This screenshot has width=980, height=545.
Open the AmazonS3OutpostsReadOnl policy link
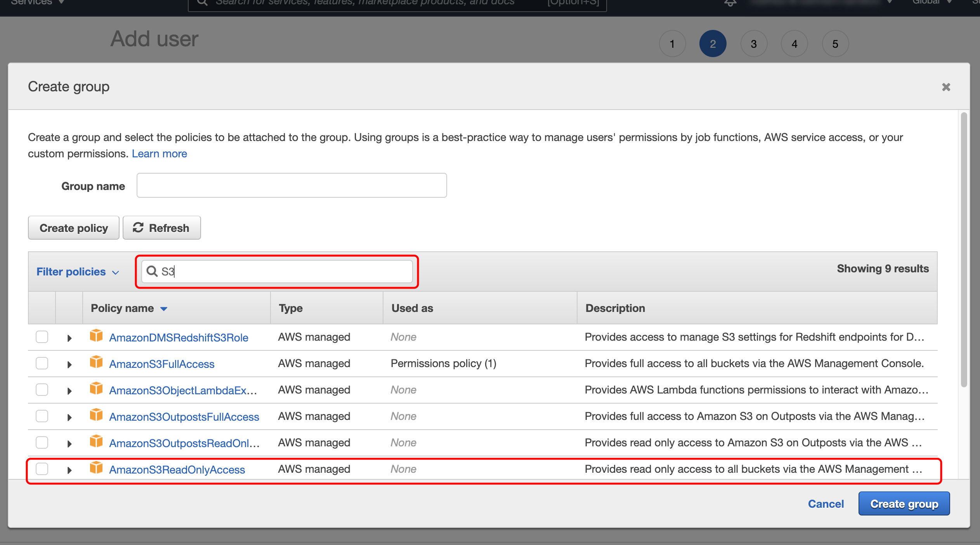click(x=184, y=443)
